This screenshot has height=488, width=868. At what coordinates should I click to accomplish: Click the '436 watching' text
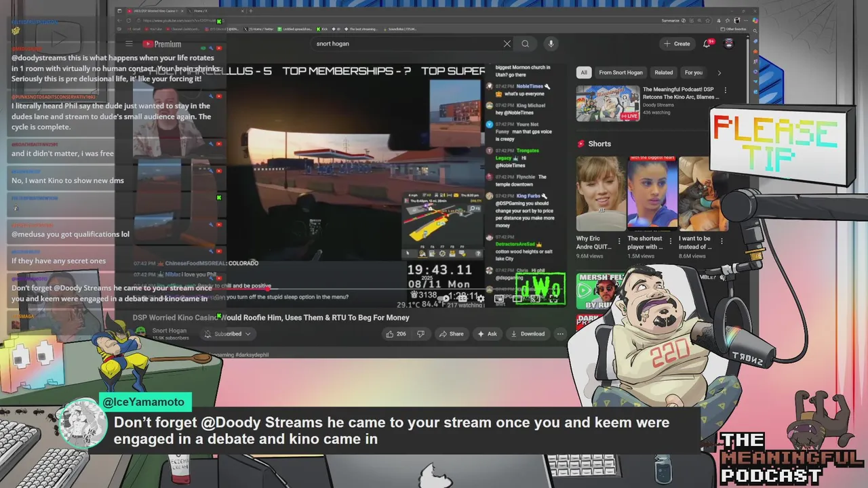[656, 113]
